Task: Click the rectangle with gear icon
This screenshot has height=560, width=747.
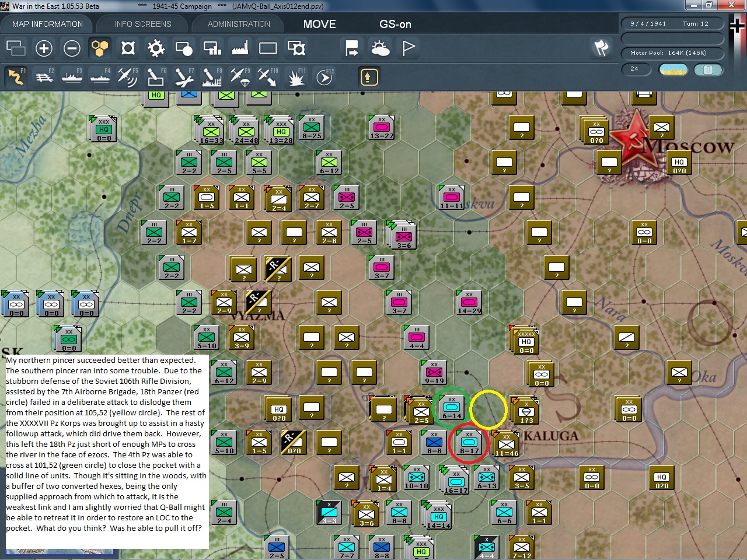Action: click(x=296, y=48)
